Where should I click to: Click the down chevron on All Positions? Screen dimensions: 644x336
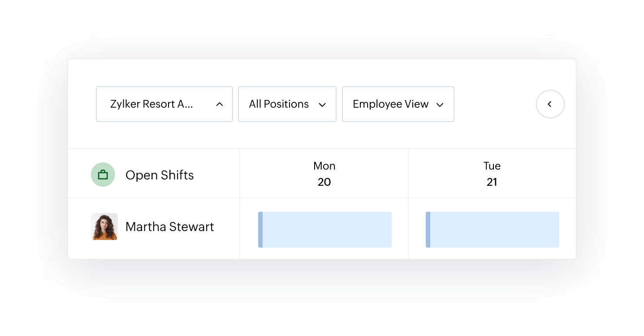click(322, 105)
